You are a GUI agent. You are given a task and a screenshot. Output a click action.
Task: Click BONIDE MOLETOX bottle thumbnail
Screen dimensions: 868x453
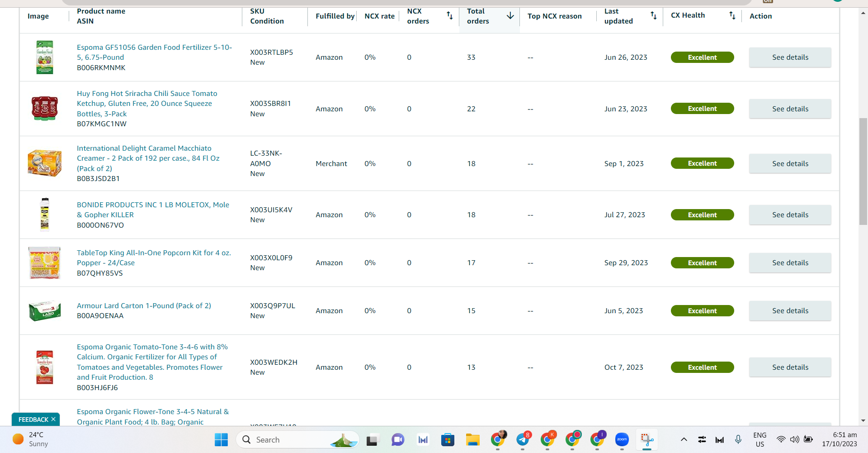(45, 215)
